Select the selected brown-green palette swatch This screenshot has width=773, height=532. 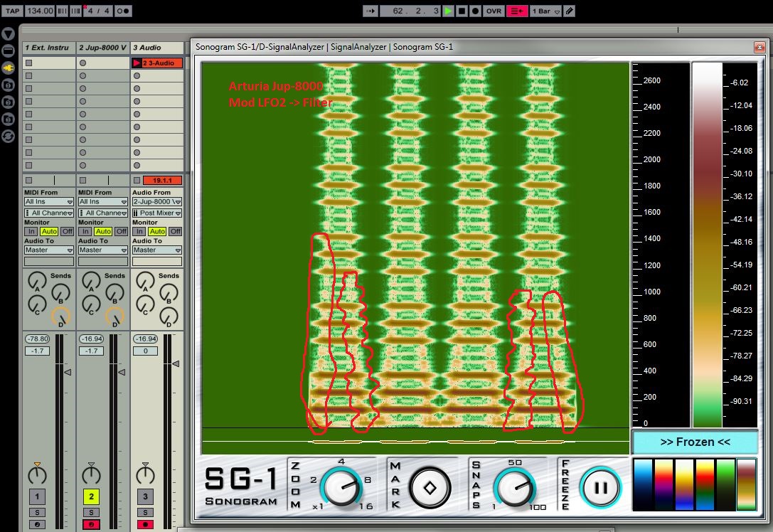[x=747, y=484]
